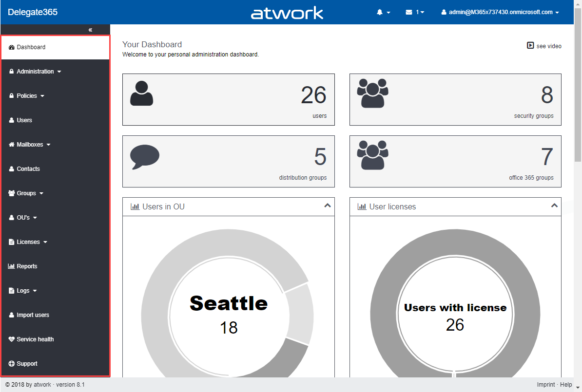
Task: Click the person icon next to OU's
Action: [12, 217]
